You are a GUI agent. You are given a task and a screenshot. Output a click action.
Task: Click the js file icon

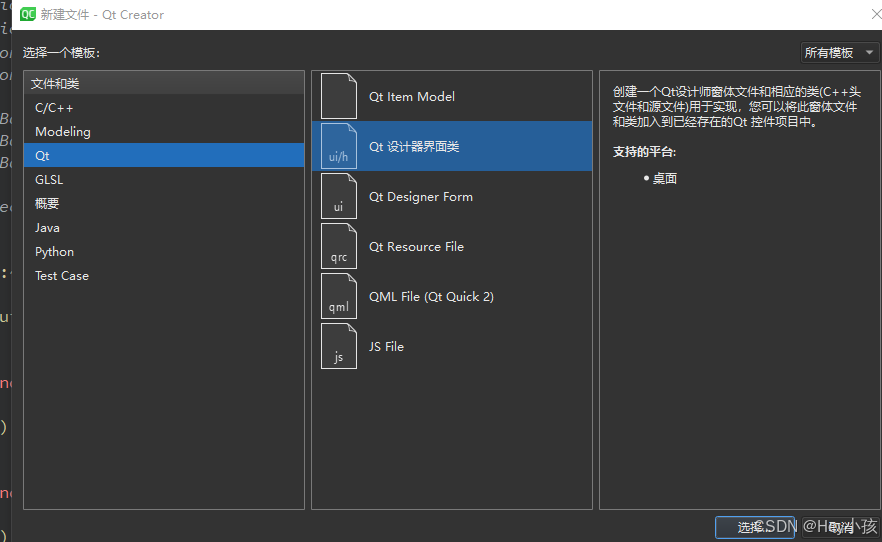[339, 346]
